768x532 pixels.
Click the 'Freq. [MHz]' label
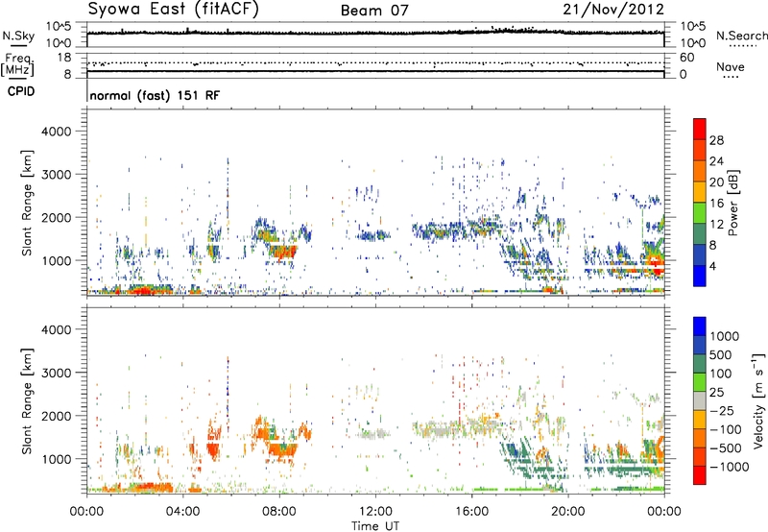tap(17, 64)
